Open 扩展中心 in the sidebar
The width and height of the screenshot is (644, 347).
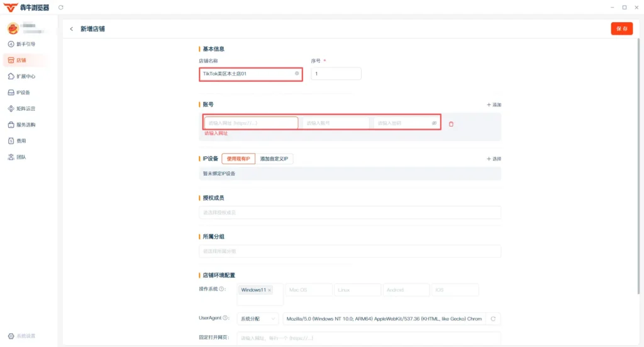22,76
